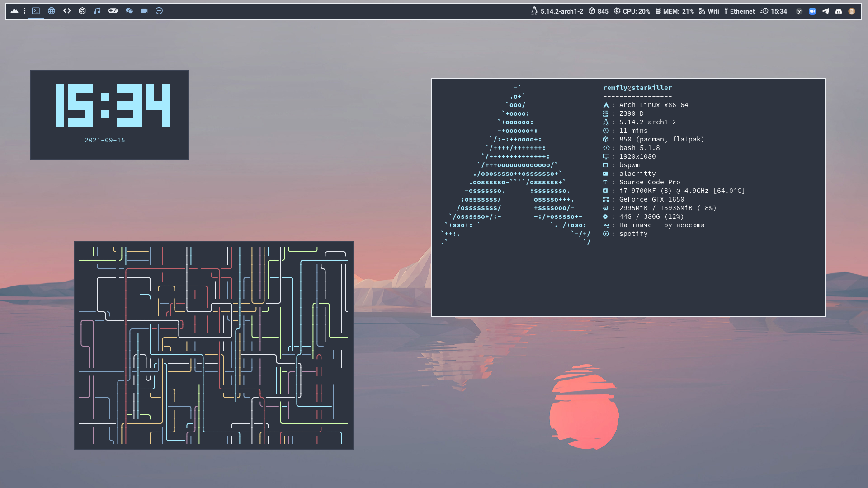Click the uptime 11 mins line
The image size is (868, 488).
tap(625, 131)
